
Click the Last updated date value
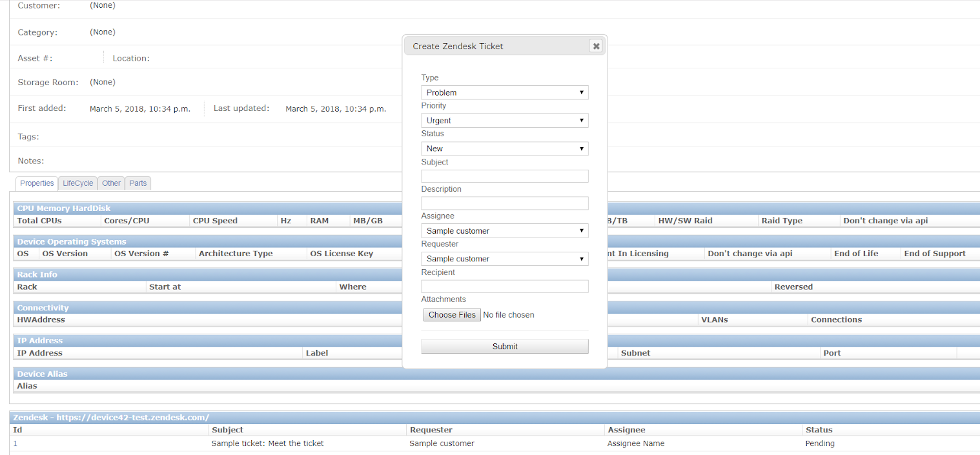[336, 109]
